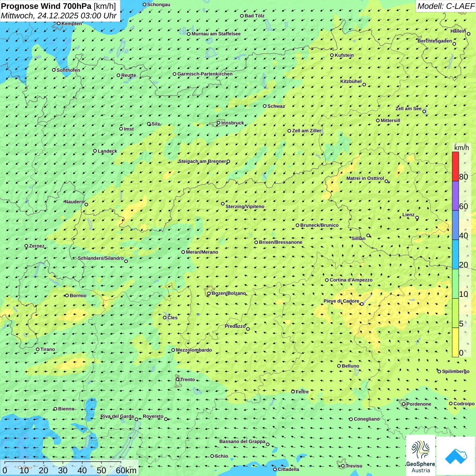Click the Landeck location marker
Image resolution: width=476 pixels, height=476 pixels.
(x=95, y=151)
